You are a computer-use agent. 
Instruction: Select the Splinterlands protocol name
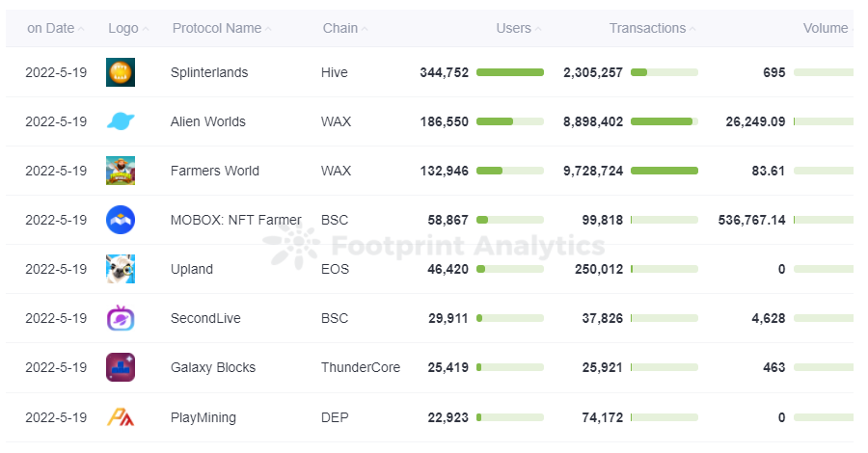pyautogui.click(x=209, y=72)
